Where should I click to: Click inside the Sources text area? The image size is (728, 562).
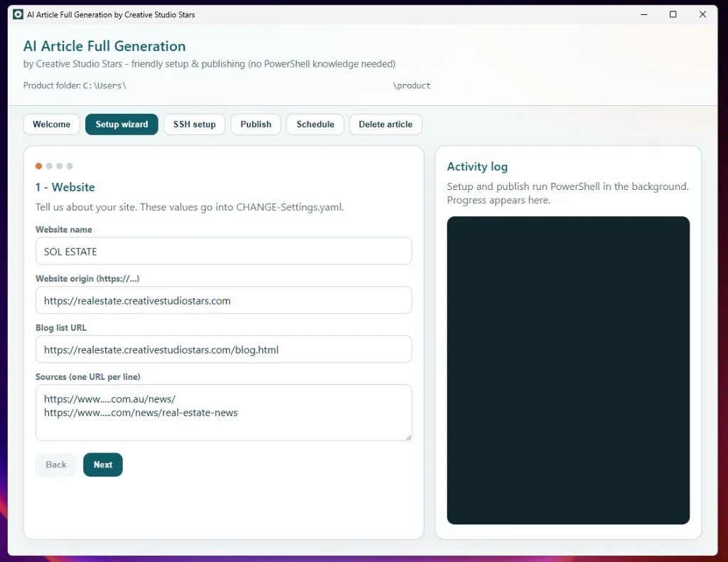tap(224, 413)
